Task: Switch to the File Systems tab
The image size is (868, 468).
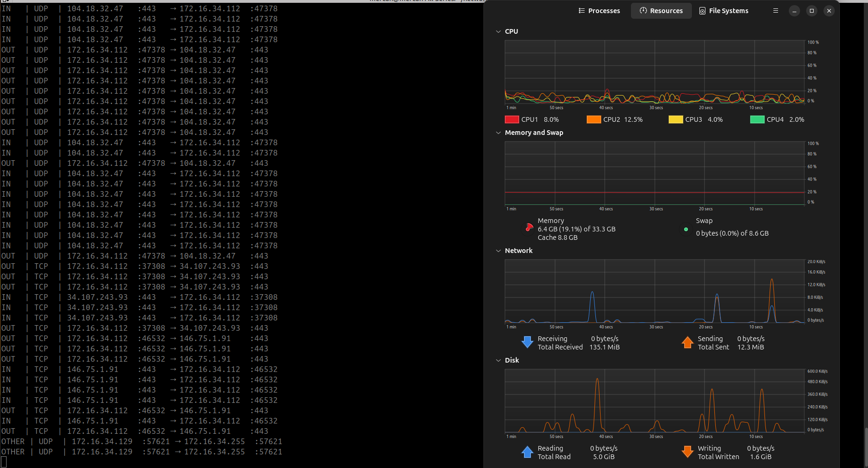Action: [724, 11]
